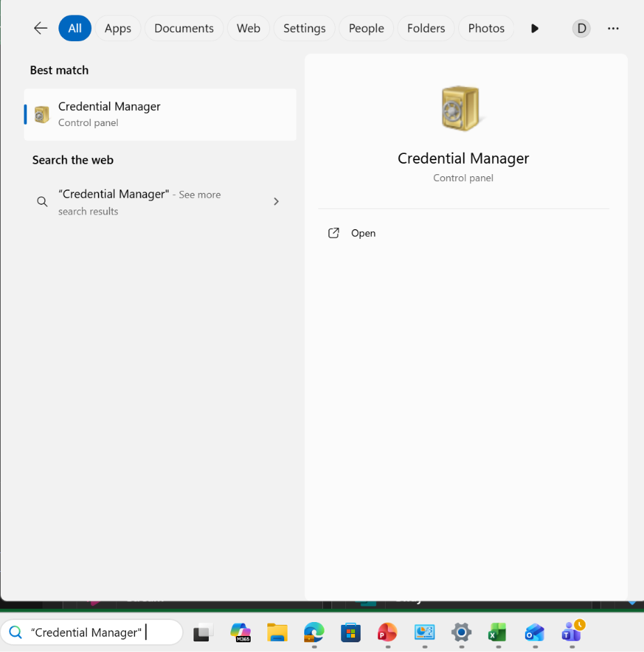The image size is (644, 652).
Task: Open Task View from the taskbar
Action: coord(203,632)
